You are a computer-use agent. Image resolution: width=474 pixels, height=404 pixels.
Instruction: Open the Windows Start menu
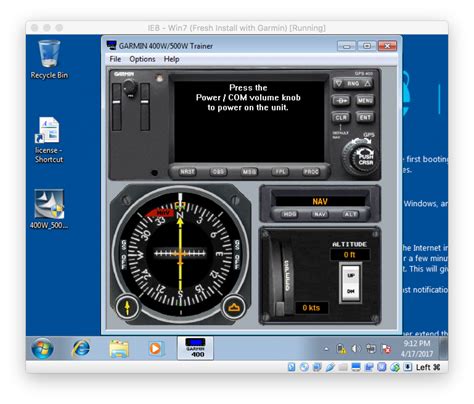42,348
